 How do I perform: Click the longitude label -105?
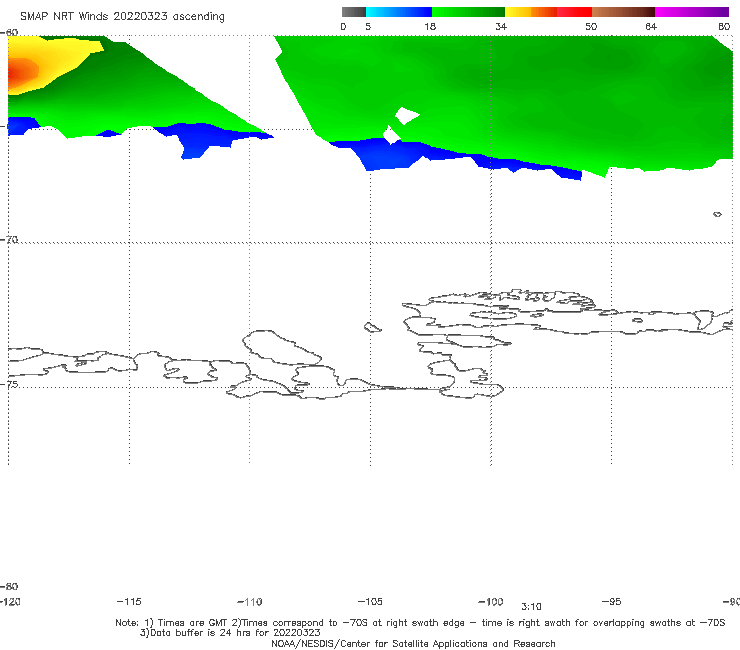pyautogui.click(x=370, y=601)
